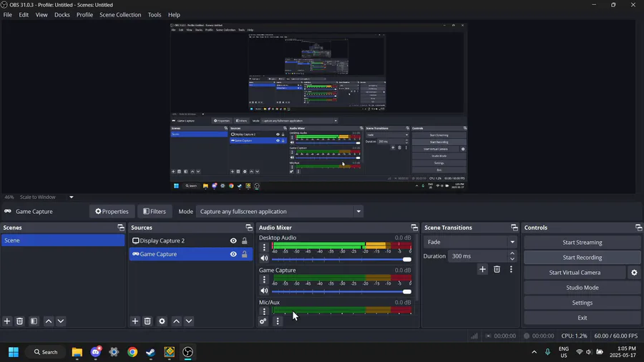The height and width of the screenshot is (362, 644).
Task: Move scene down arrow in Scenes panel
Action: click(x=61, y=321)
